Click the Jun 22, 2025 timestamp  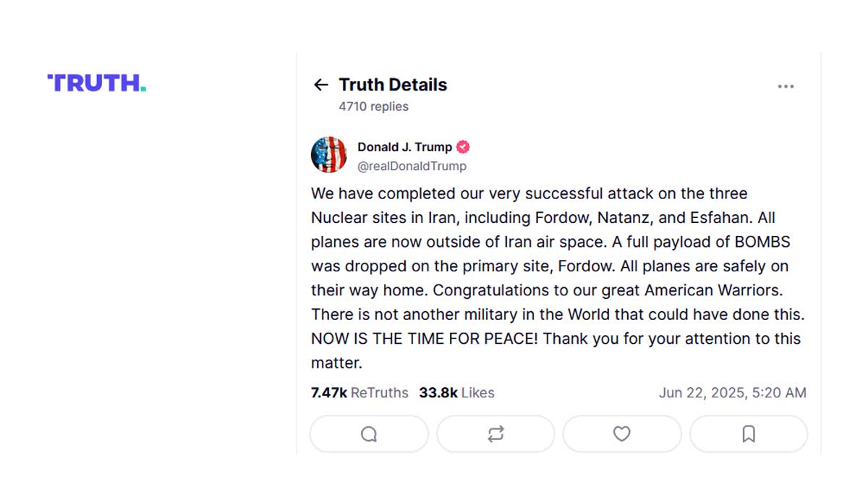[x=733, y=392]
